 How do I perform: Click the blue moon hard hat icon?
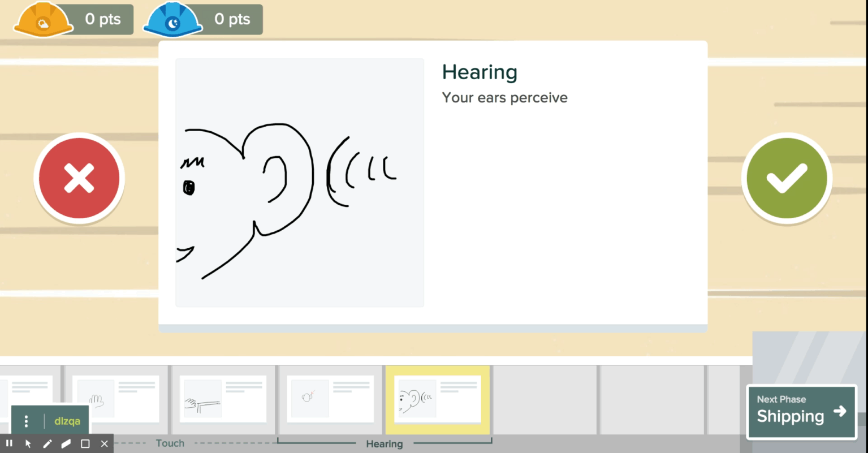coord(173,20)
